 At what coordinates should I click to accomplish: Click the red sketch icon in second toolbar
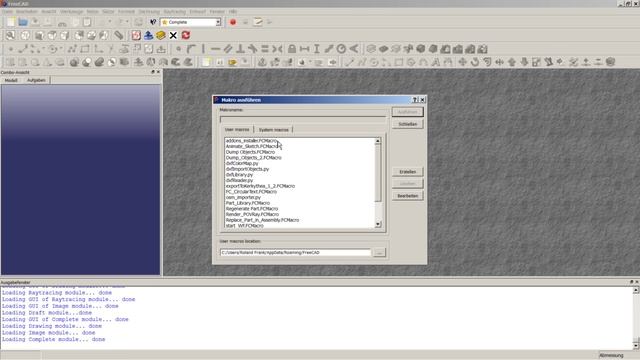click(136, 36)
